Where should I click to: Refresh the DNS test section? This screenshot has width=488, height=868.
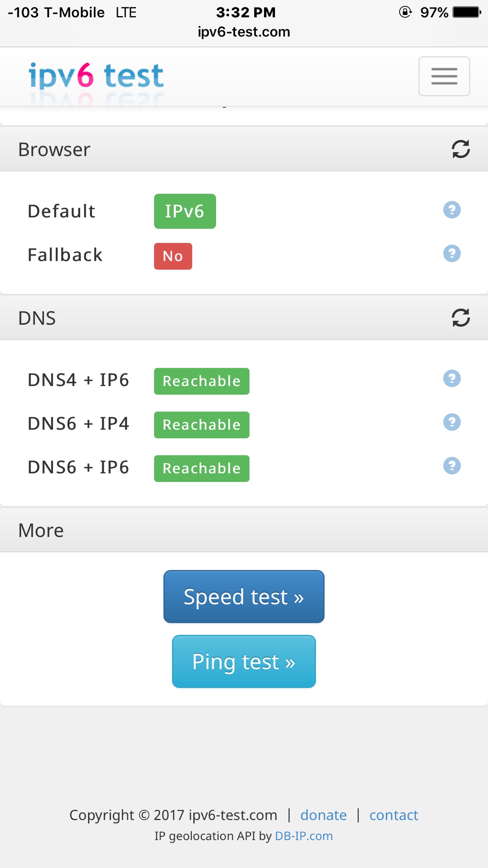(x=460, y=317)
